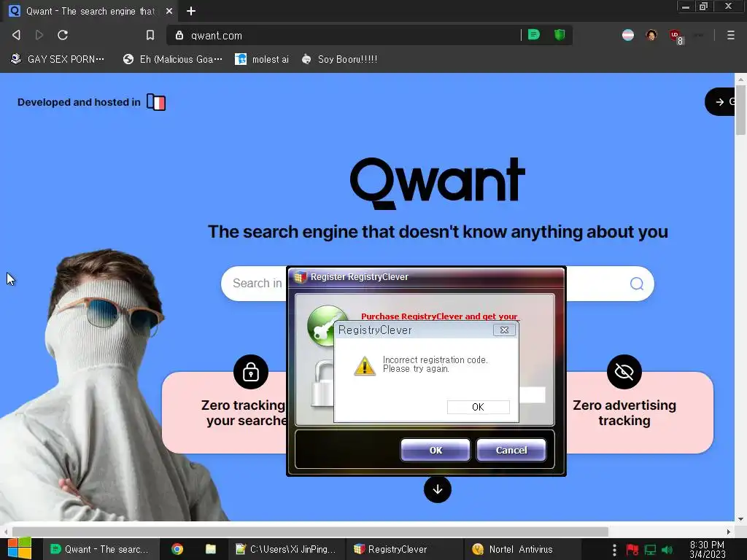This screenshot has width=747, height=560.
Task: Click the lock icon above Zero tracking
Action: click(251, 372)
